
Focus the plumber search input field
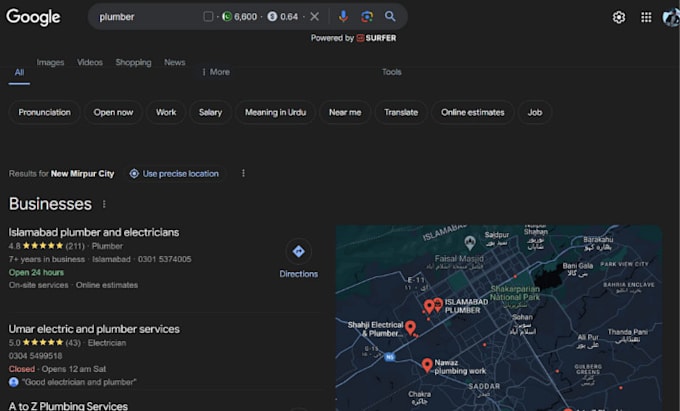[x=147, y=17]
